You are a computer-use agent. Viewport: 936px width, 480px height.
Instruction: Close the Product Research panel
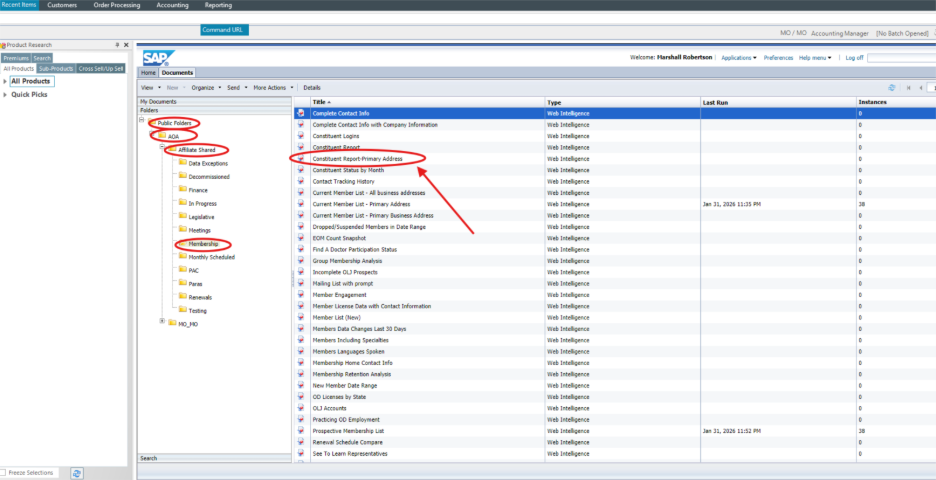[126, 45]
